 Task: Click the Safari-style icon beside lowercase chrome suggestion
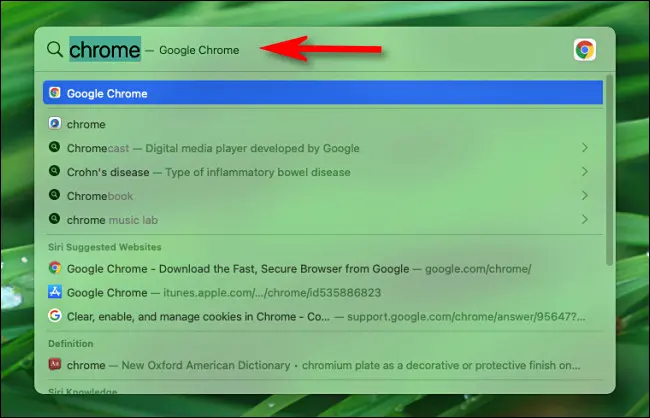coord(55,124)
